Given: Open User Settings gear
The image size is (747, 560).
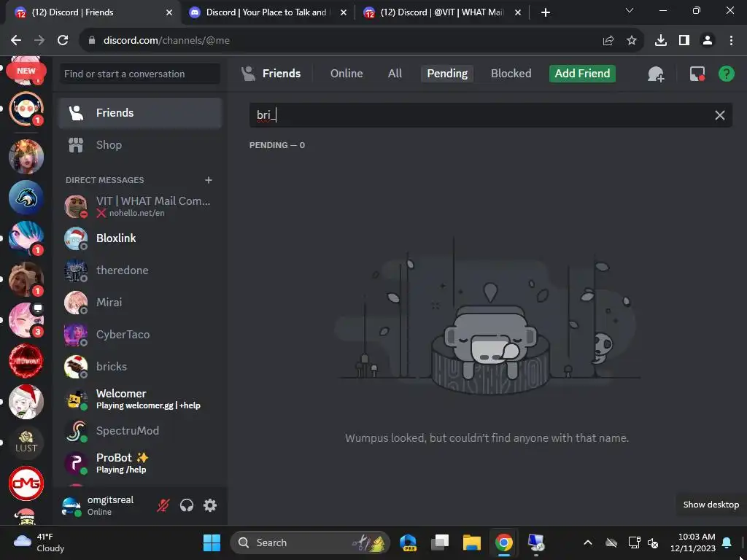Looking at the screenshot, I should point(210,505).
